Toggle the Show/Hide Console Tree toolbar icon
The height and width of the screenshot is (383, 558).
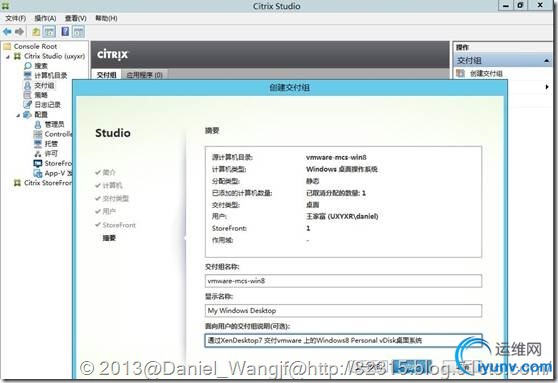pyautogui.click(x=49, y=32)
